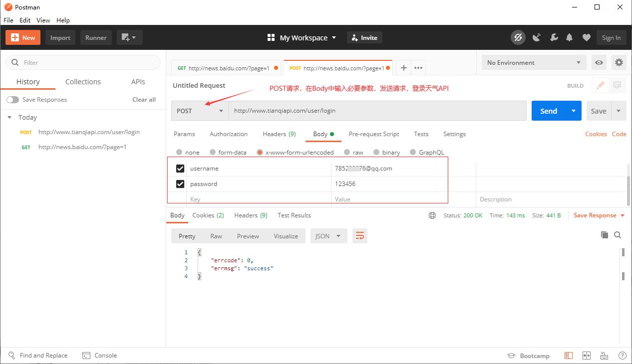The height and width of the screenshot is (364, 632).
Task: Click the Import button
Action: [x=60, y=37]
